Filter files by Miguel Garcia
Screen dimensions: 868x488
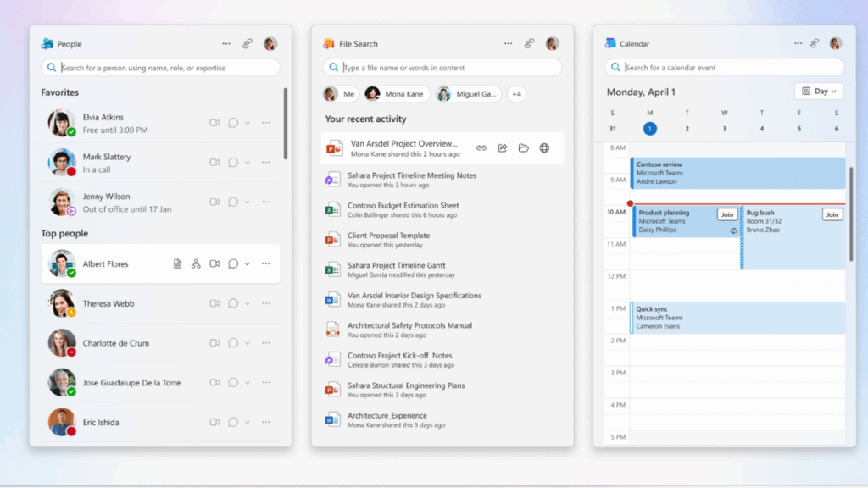coord(469,93)
